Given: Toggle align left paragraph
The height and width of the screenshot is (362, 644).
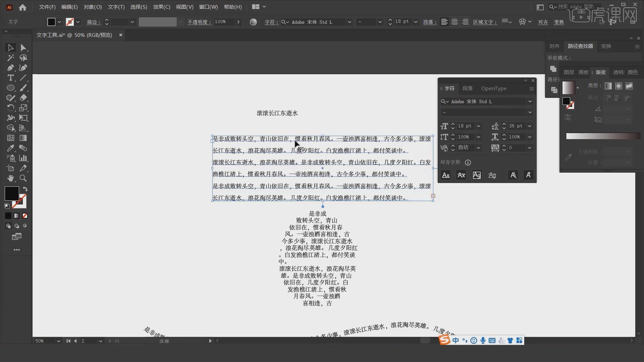Looking at the screenshot, I should click(444, 22).
